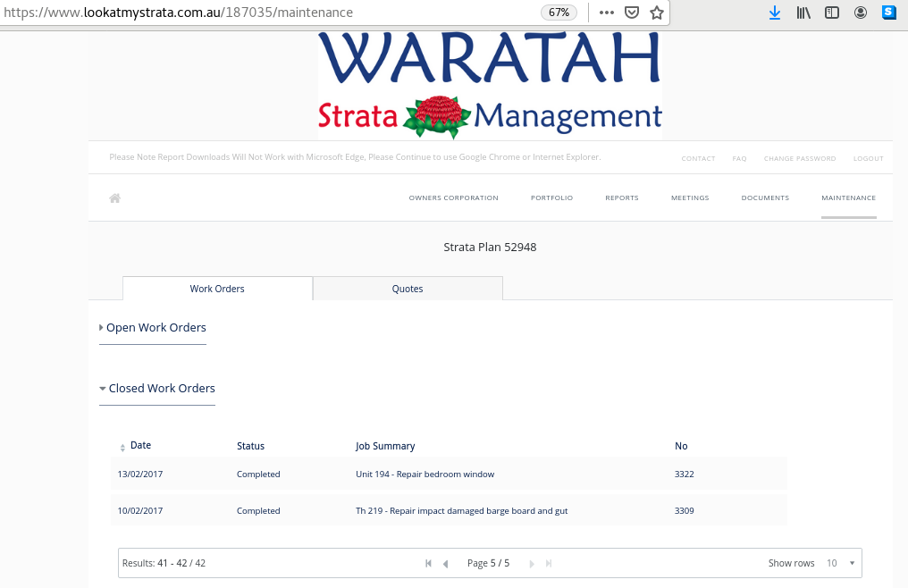Save page to Pocket icon

click(632, 13)
